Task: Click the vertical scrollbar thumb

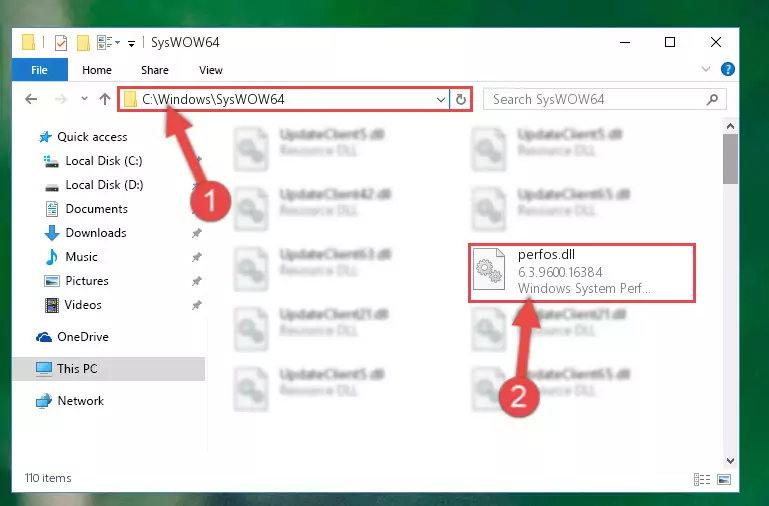Action: pos(730,159)
